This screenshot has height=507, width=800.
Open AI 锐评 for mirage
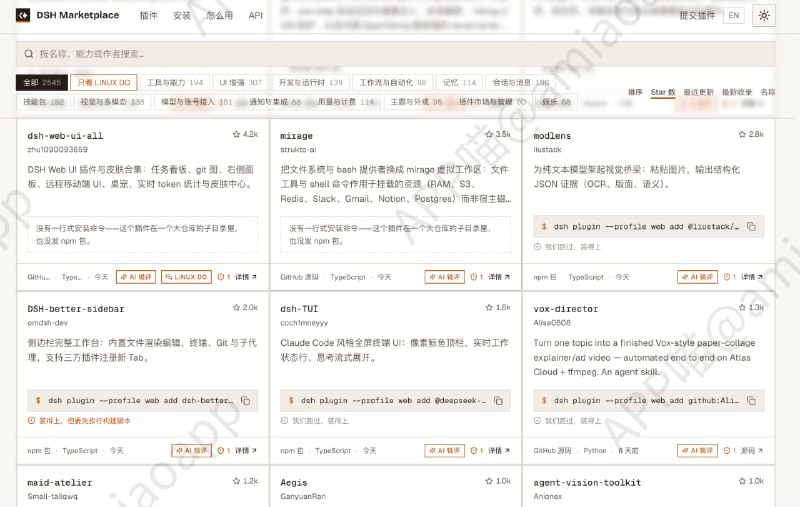tap(444, 277)
